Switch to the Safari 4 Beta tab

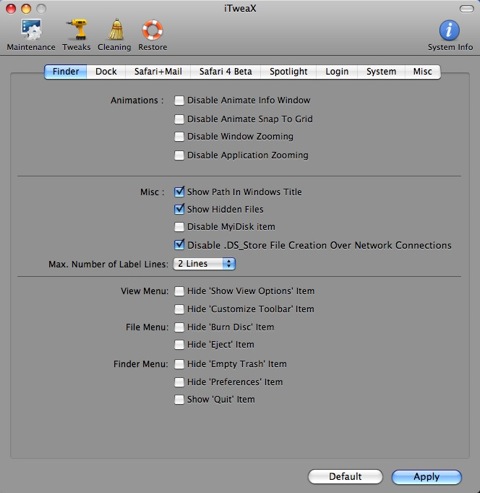[x=225, y=72]
